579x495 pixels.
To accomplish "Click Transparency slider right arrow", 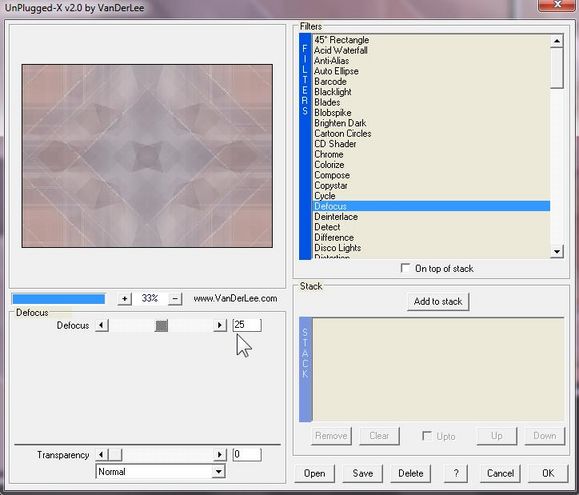I will (220, 454).
